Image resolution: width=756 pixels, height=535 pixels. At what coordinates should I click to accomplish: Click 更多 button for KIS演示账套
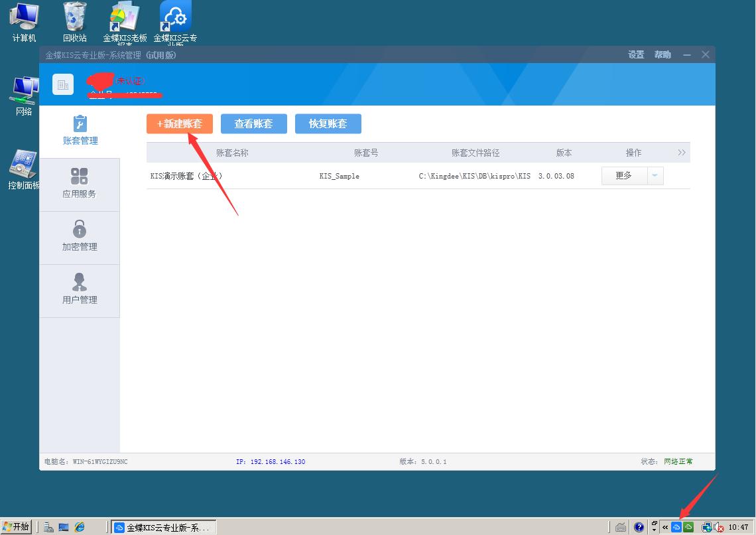[x=624, y=176]
